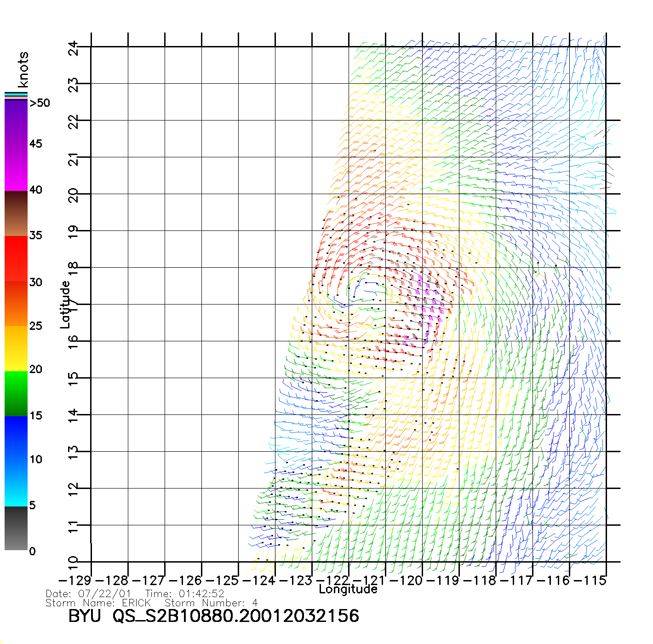The image size is (653, 644).
Task: Click the cyan 5-10 knots legend band
Action: [x=16, y=483]
